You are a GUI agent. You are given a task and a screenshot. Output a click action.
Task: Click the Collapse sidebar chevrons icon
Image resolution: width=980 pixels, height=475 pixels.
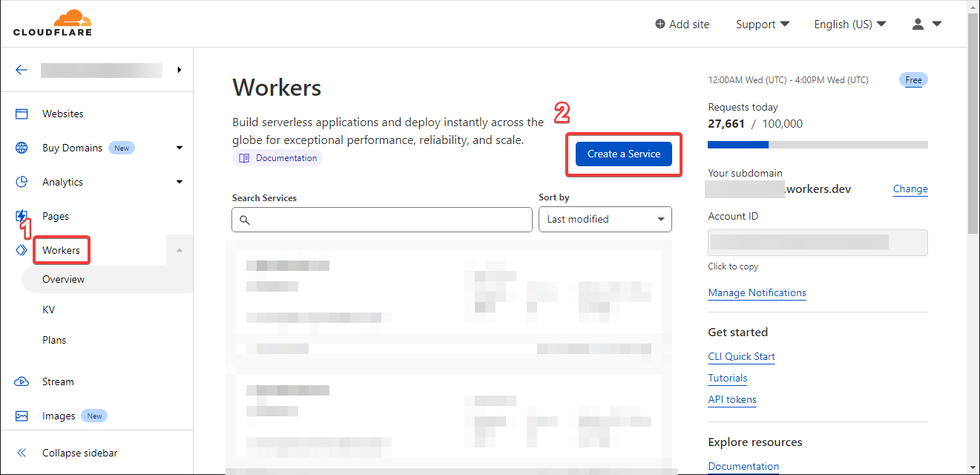click(x=22, y=453)
